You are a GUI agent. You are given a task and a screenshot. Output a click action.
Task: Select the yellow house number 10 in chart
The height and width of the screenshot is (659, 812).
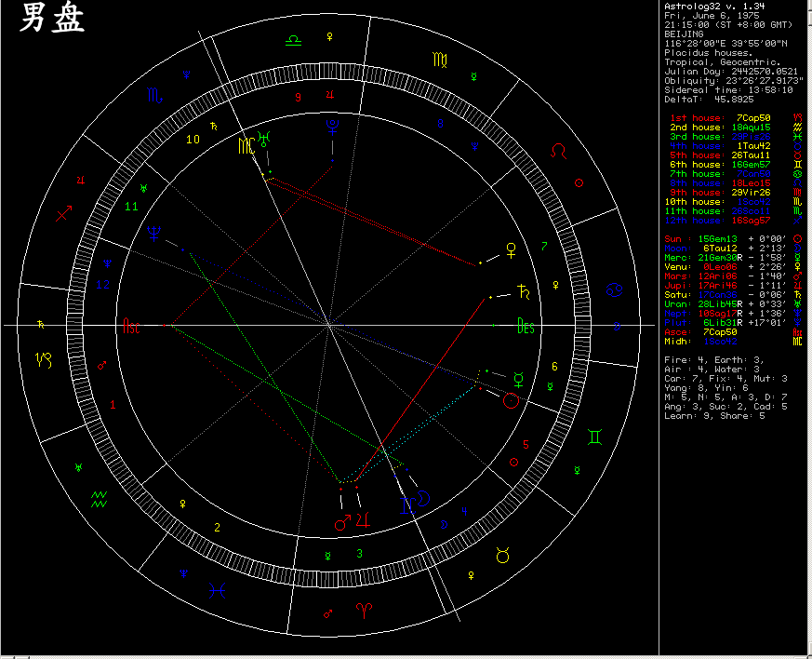[193, 140]
